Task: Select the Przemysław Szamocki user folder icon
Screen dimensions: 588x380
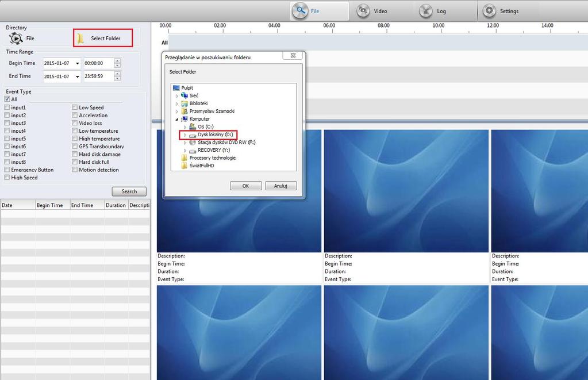Action: [x=184, y=111]
